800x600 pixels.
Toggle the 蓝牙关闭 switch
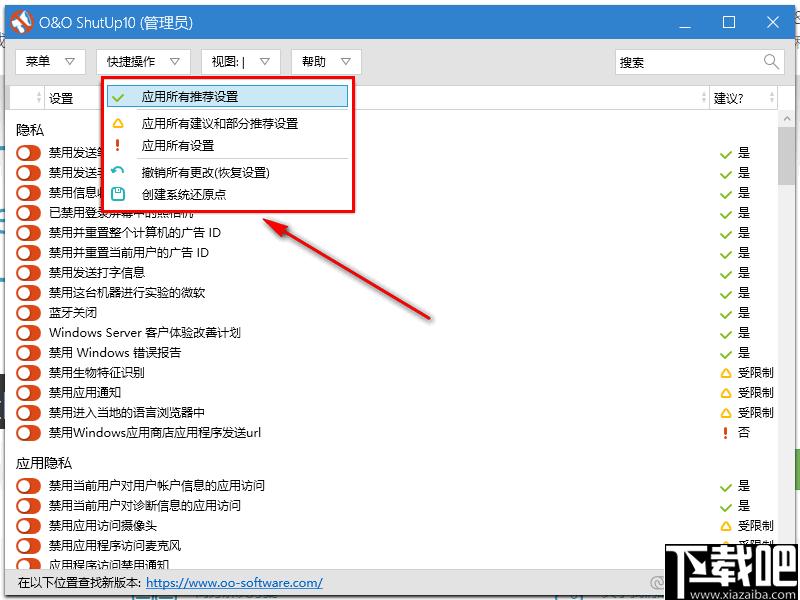pyautogui.click(x=28, y=313)
